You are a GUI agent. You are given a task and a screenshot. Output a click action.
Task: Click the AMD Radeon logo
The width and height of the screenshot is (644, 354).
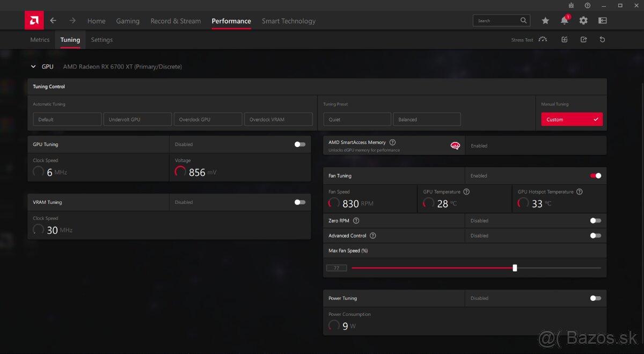pos(33,20)
